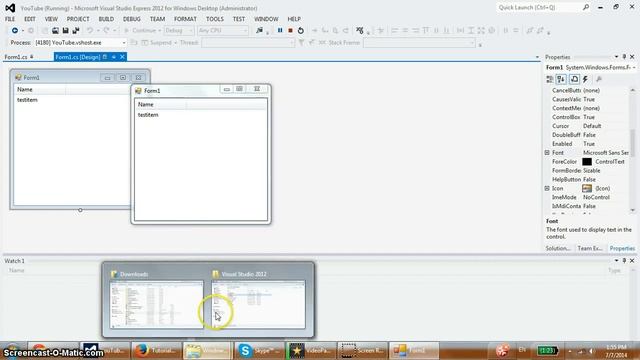Image resolution: width=640 pixels, height=360 pixels.
Task: Open the HELP menu
Action: pos(294,19)
